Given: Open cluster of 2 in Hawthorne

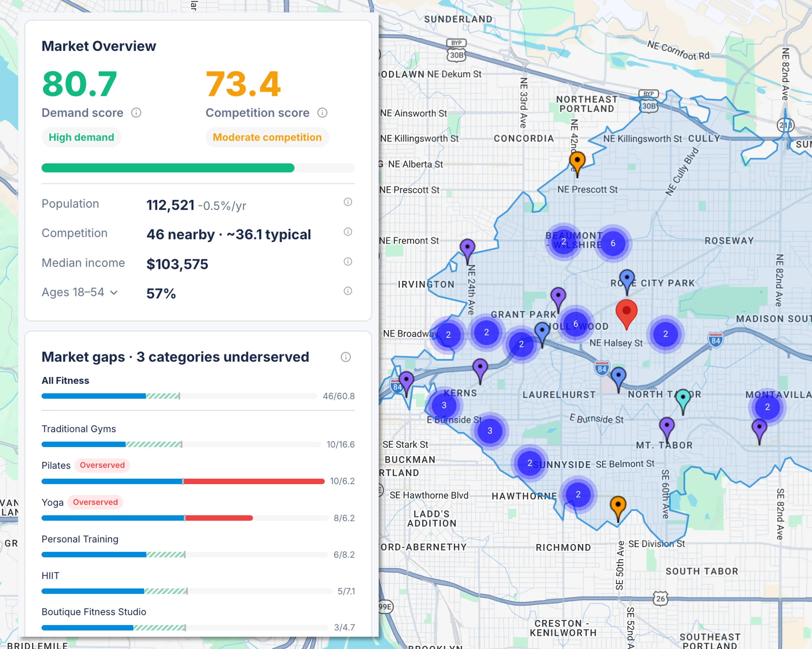Looking at the screenshot, I should [x=578, y=494].
